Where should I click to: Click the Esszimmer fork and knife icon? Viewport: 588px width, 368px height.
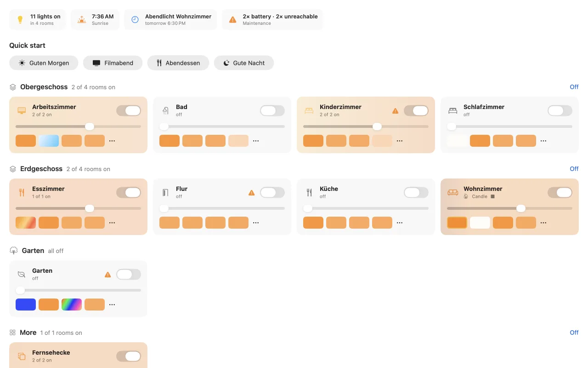(22, 192)
